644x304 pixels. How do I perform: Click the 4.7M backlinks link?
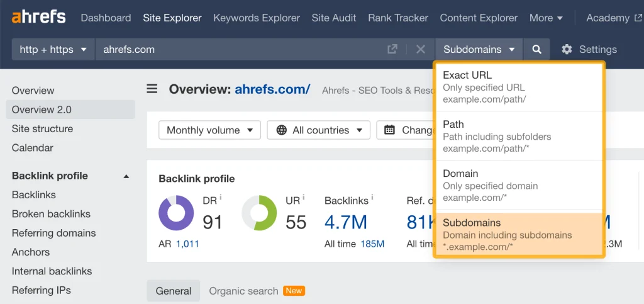(346, 222)
